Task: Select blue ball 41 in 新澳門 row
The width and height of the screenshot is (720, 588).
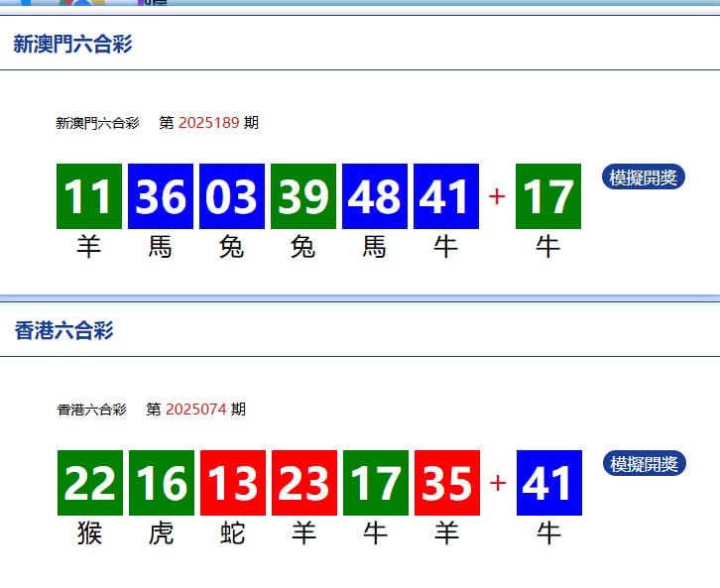Action: pos(446,196)
